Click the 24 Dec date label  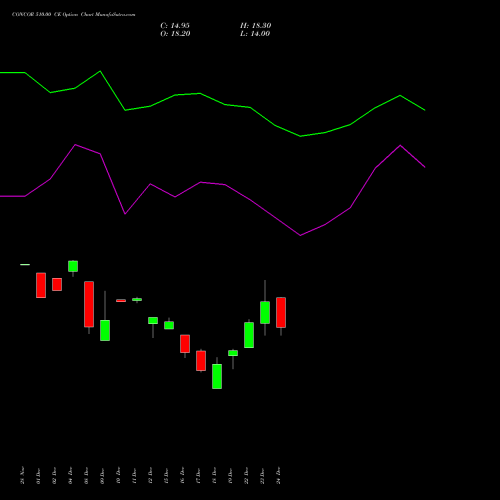[x=278, y=476]
